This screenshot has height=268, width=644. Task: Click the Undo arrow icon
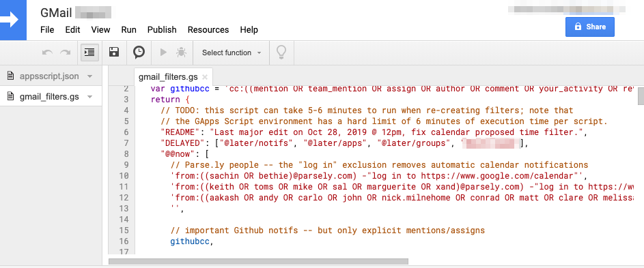47,53
